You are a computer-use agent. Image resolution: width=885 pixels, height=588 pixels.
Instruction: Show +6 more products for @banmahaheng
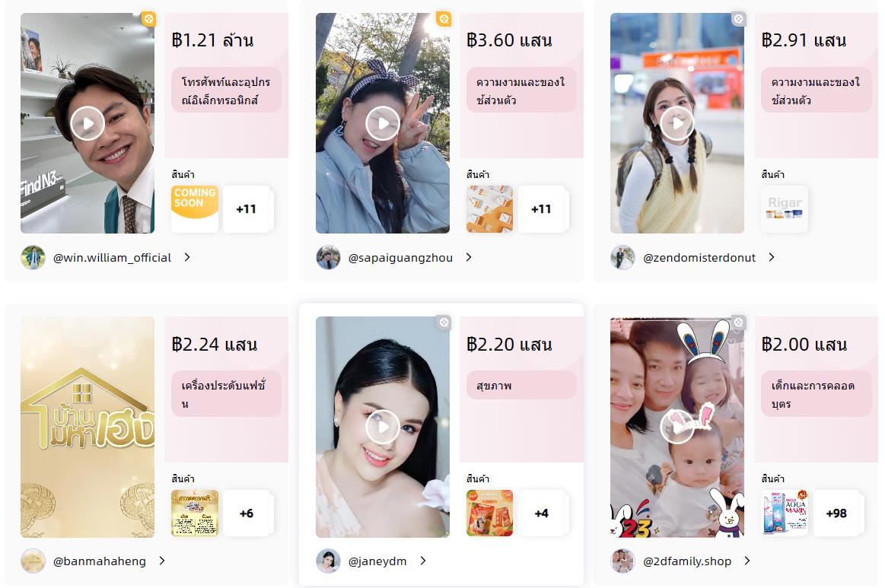(x=246, y=513)
